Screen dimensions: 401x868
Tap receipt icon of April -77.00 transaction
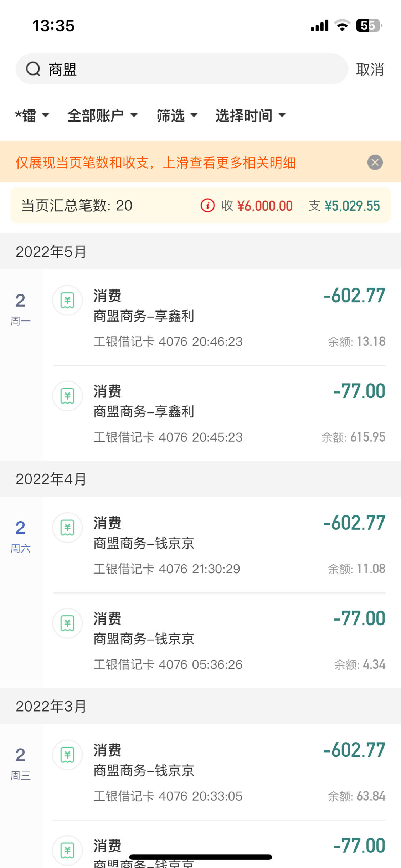[67, 623]
